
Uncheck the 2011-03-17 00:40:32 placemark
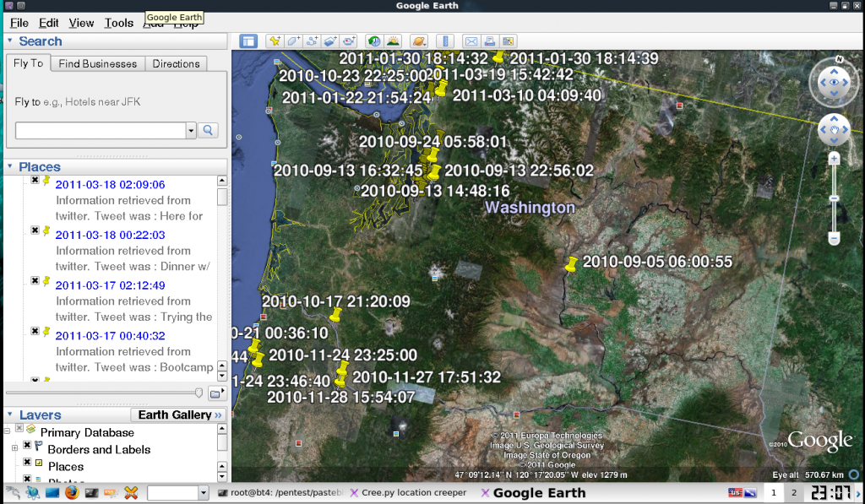35,330
